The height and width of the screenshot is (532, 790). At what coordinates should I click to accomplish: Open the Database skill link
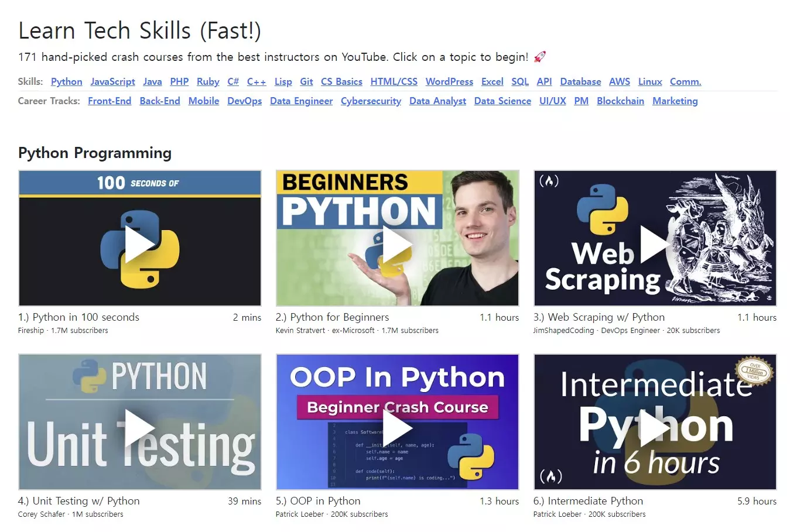click(x=580, y=81)
